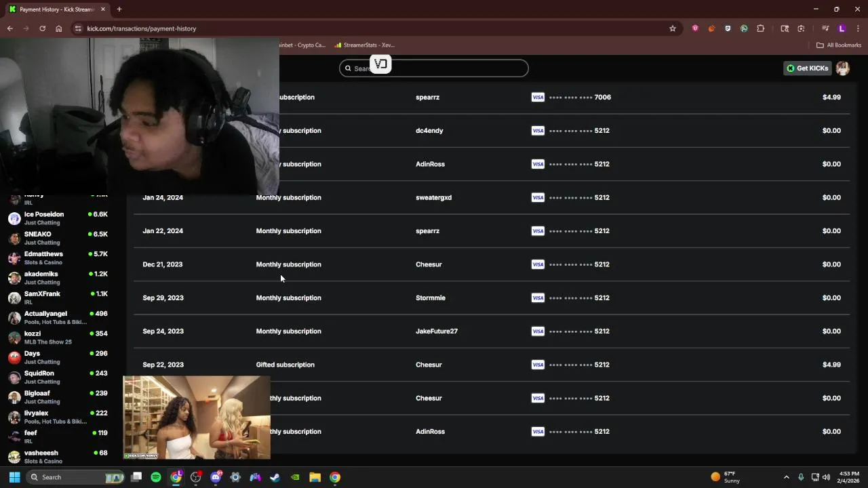Click the address bar showing kick.com URL
868x488 pixels.
tap(373, 28)
